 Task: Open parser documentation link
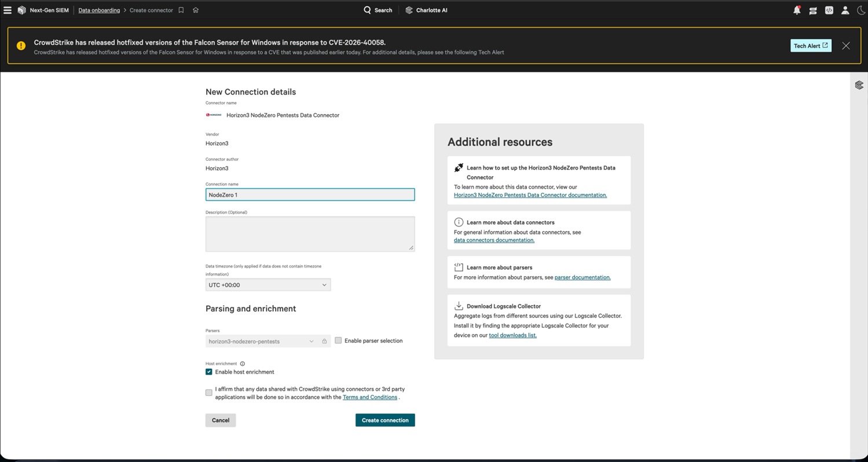click(x=583, y=277)
